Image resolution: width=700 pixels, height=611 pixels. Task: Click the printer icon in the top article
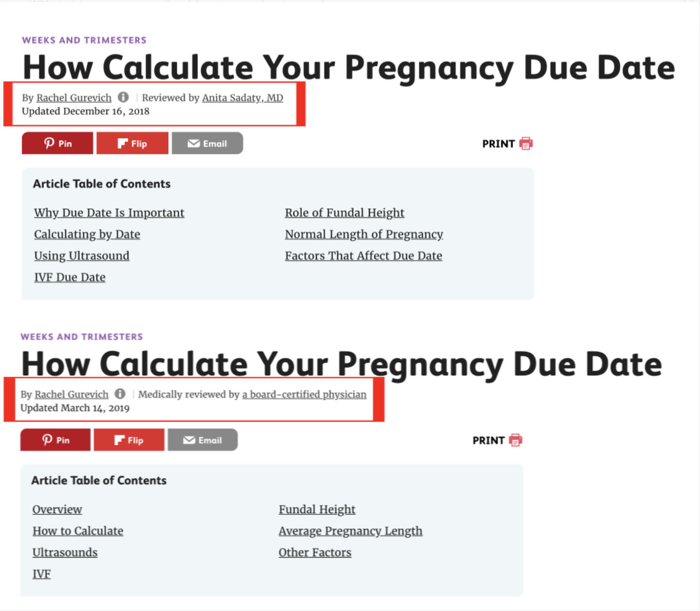(526, 144)
